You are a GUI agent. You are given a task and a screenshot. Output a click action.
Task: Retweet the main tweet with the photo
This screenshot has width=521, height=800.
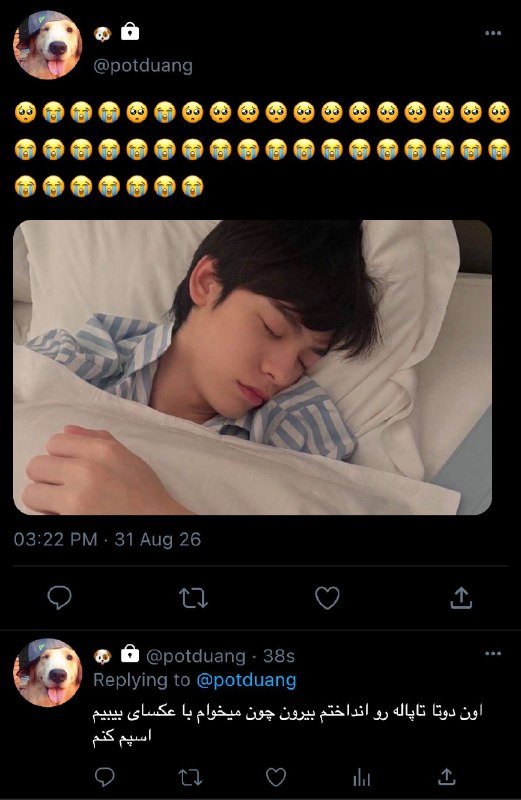coord(193,598)
